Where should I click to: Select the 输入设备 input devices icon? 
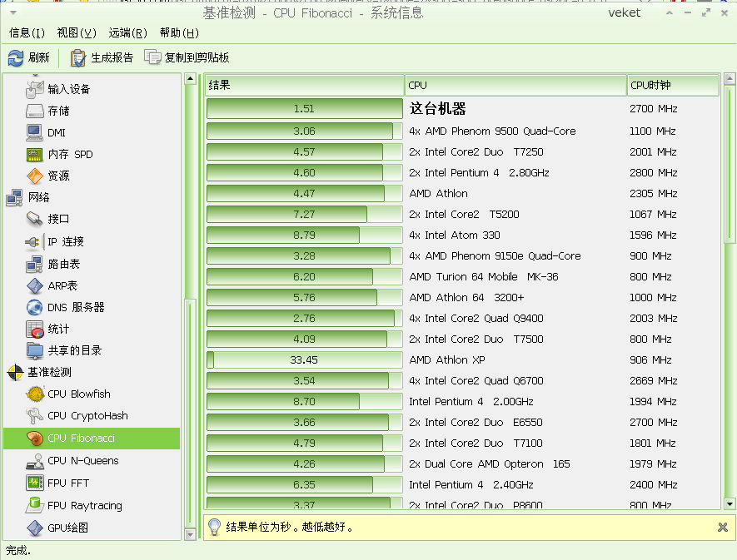point(35,89)
